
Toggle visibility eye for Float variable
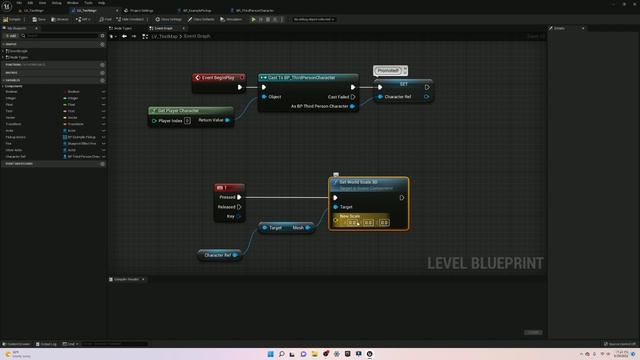(x=103, y=104)
